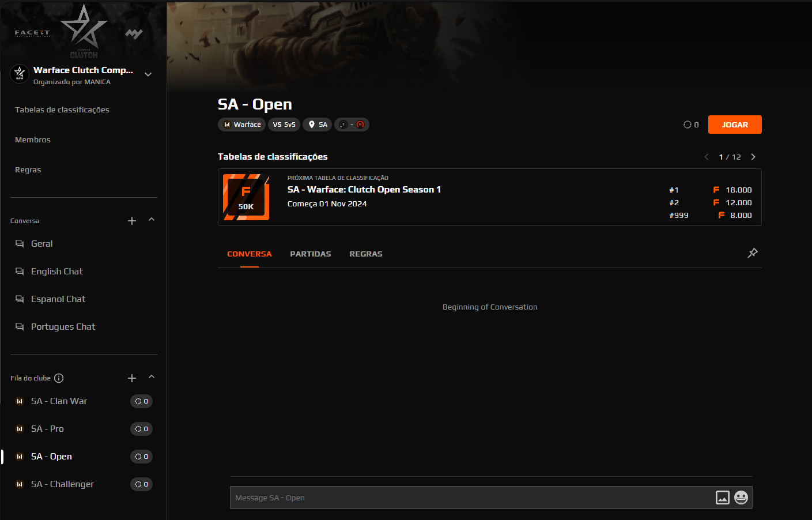Open the emoji picker in the message field

pos(741,497)
